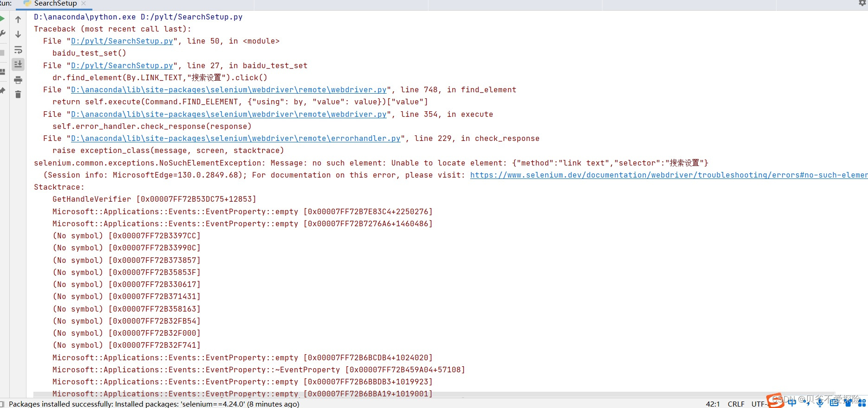Screen dimensions: 868x408
Task: Click '(No symbol) [0x00007FF72B32F000]' line
Action: pos(126,333)
